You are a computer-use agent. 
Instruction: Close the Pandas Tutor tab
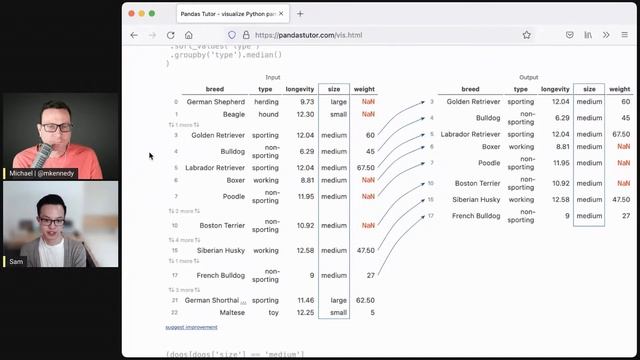click(281, 13)
